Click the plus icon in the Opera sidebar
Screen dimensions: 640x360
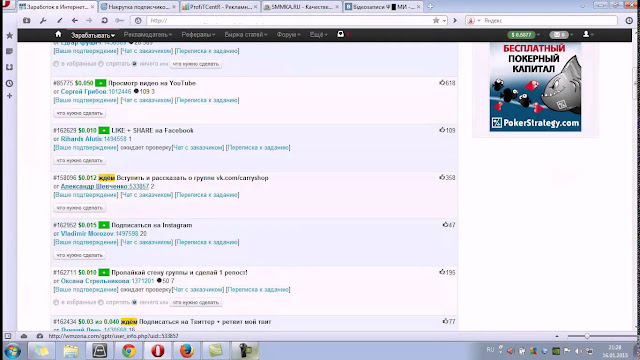(x=10, y=96)
